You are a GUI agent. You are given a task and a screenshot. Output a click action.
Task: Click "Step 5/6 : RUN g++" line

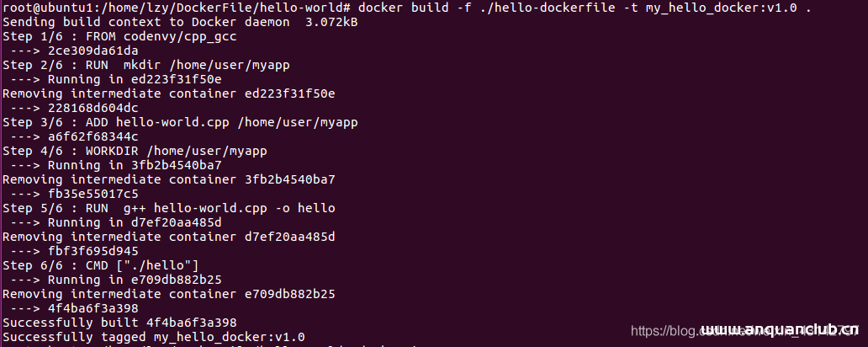click(x=168, y=208)
